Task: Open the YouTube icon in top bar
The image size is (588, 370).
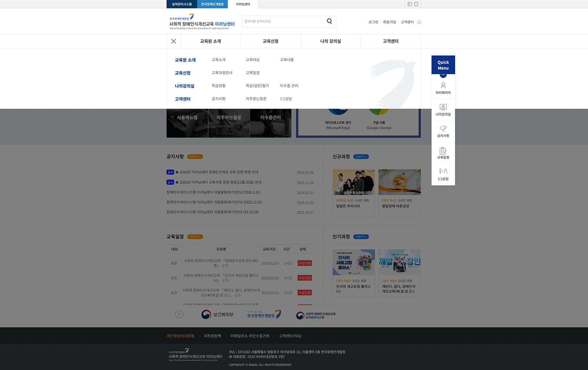Action: click(x=416, y=4)
